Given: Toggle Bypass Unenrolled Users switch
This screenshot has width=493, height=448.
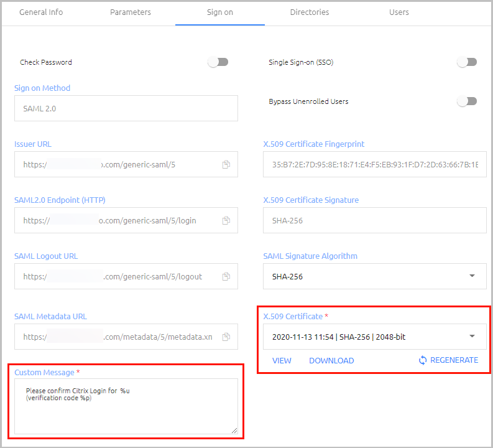Looking at the screenshot, I should click(467, 101).
